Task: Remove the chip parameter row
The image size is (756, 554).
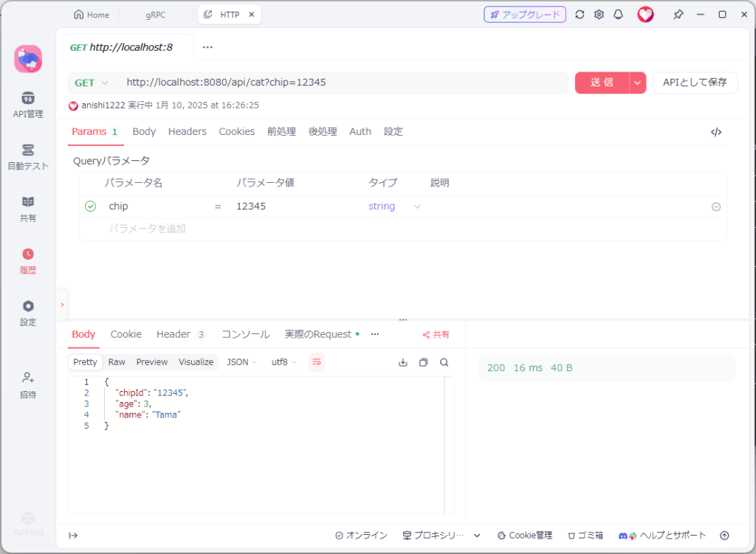Action: 715,207
